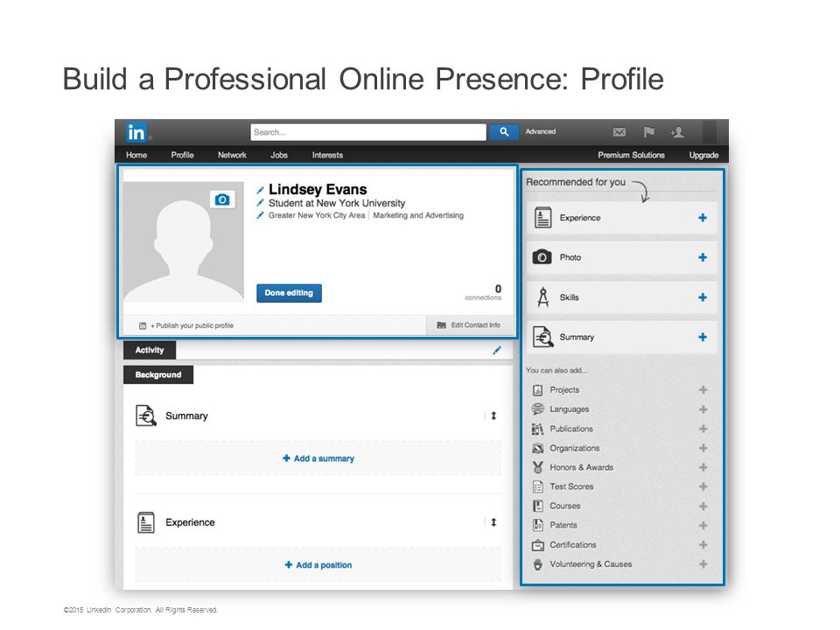Click reorder arrow for Summary section

click(493, 416)
